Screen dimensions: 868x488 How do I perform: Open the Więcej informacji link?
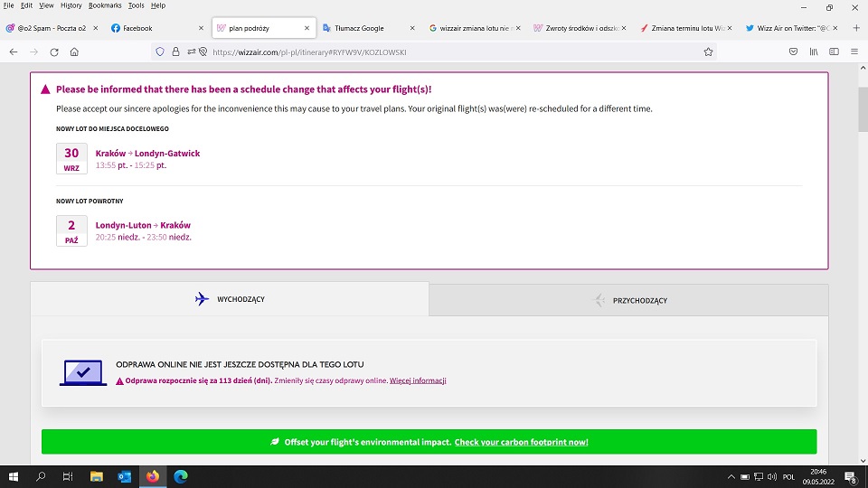(418, 380)
